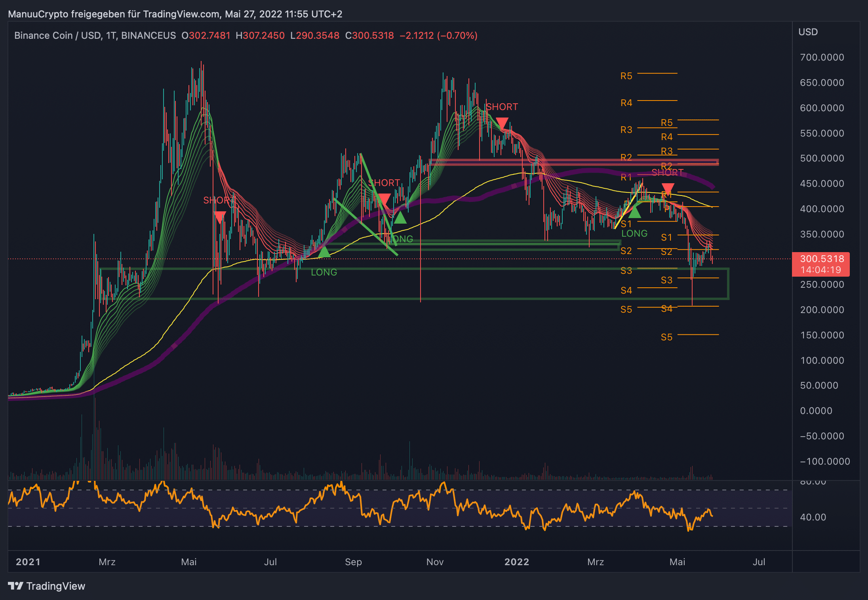
Task: Click the red SHORT triangle after May 2021 crash
Action: 220,217
